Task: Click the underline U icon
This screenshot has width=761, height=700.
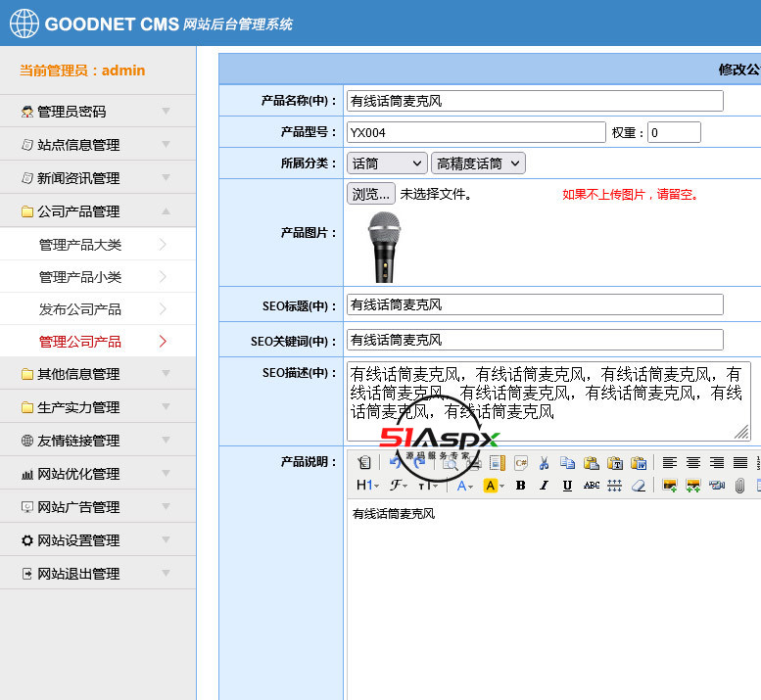Action: tap(567, 486)
